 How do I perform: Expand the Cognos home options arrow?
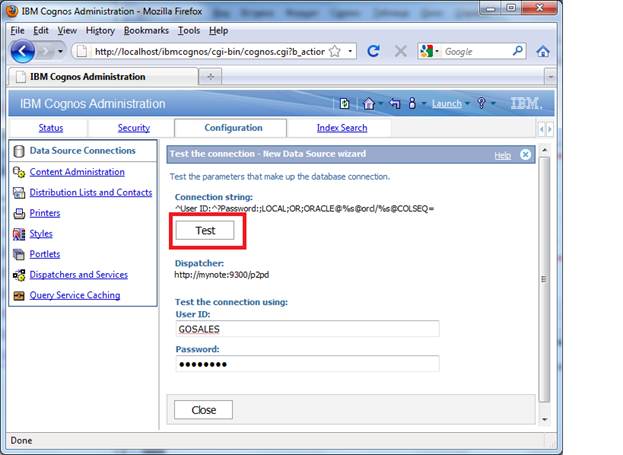381,104
